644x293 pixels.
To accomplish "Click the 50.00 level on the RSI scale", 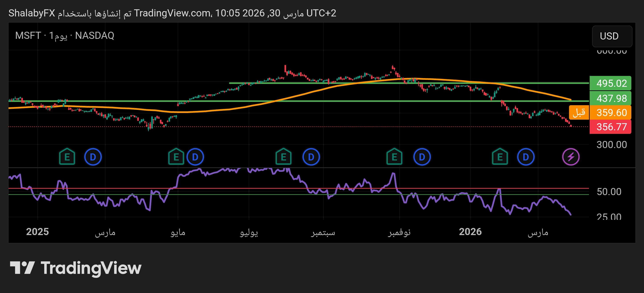I will (609, 192).
